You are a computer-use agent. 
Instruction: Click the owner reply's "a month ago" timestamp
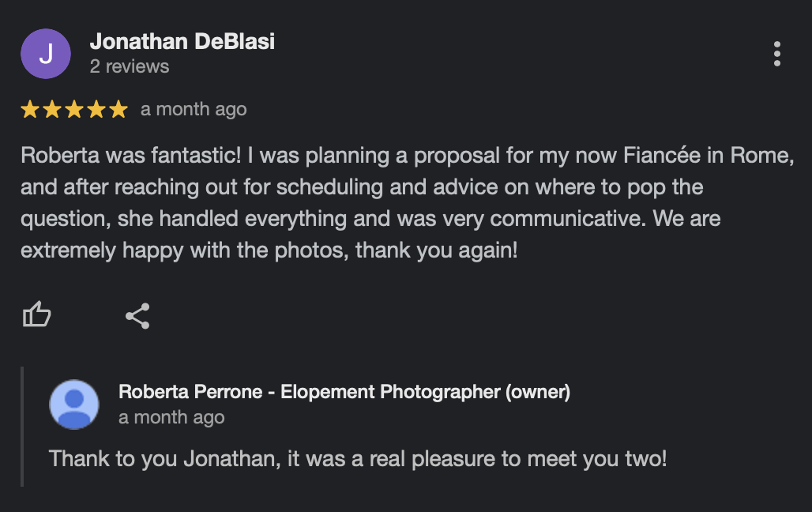171,417
